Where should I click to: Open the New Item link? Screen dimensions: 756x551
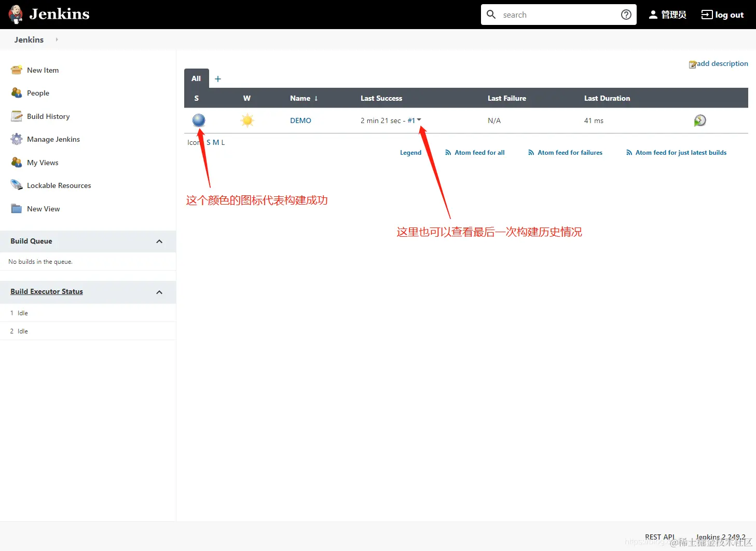[43, 70]
